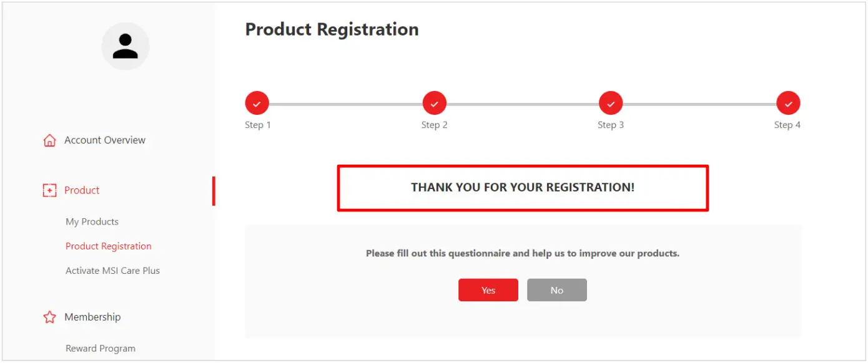
Task: Open Activate MSI Care Plus
Action: click(x=112, y=271)
